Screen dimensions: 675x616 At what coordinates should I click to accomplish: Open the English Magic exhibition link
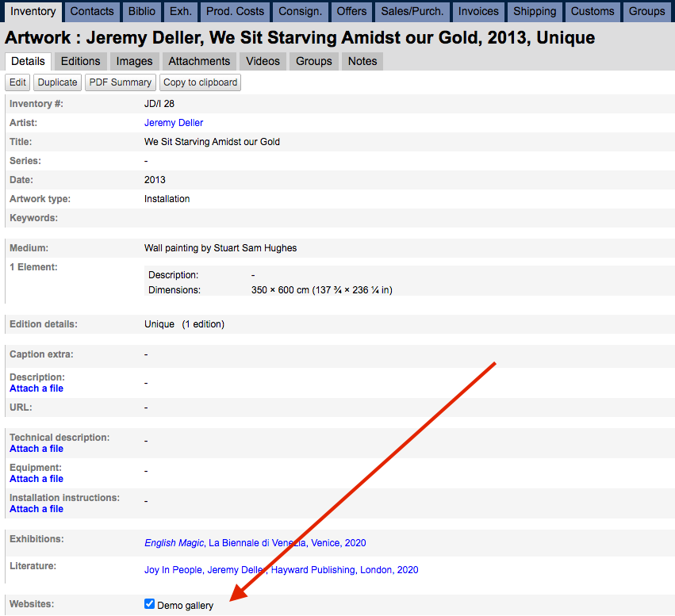pos(175,543)
